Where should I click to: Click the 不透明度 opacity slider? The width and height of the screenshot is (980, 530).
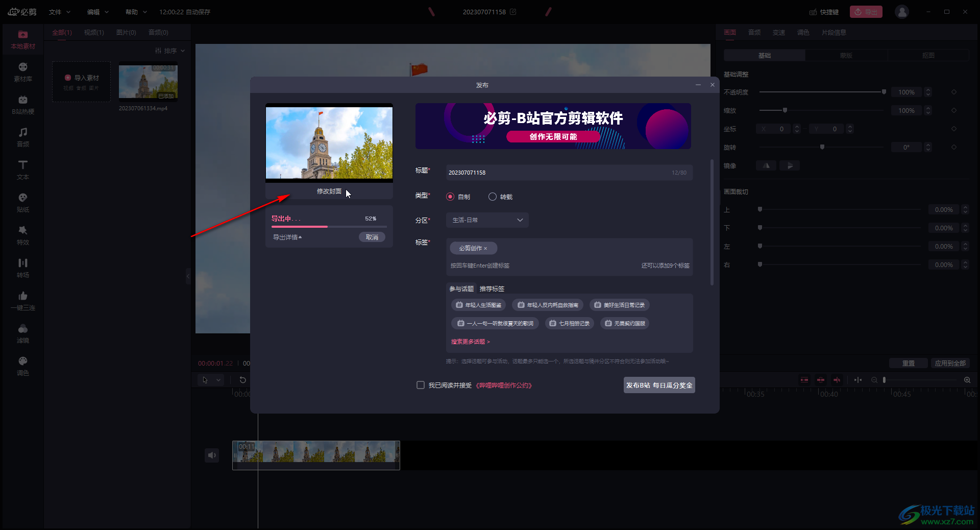[823, 92]
